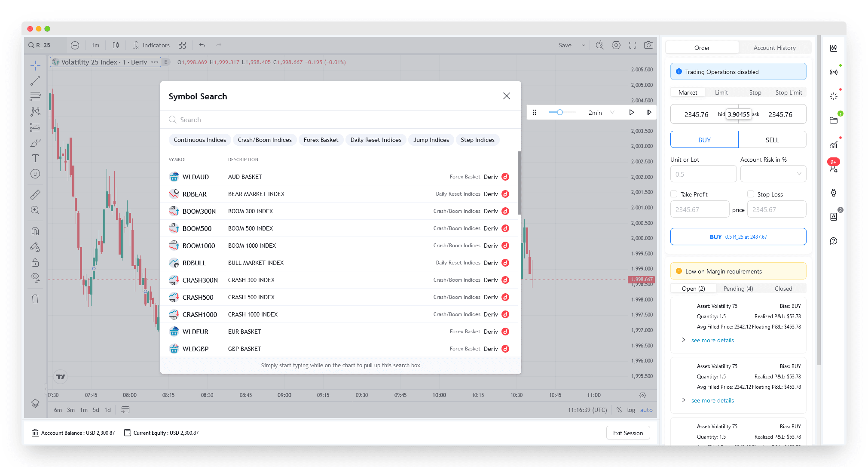Expand the 2min replay speed dropdown

coord(612,113)
